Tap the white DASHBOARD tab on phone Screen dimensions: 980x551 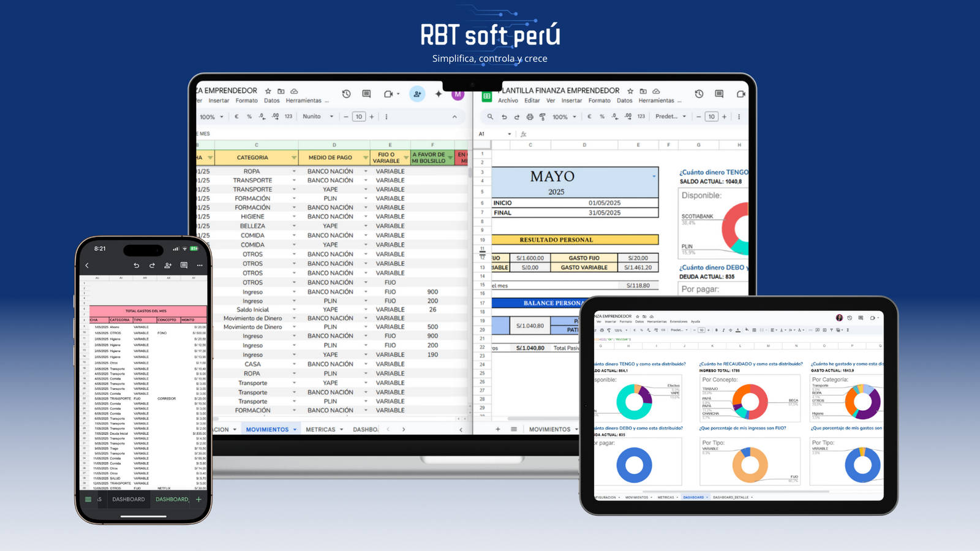click(x=129, y=500)
